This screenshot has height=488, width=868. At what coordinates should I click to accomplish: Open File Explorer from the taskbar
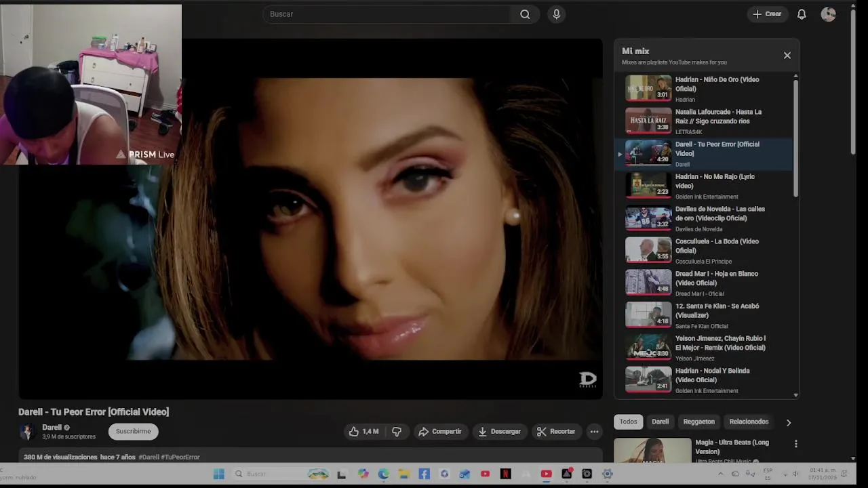point(403,474)
